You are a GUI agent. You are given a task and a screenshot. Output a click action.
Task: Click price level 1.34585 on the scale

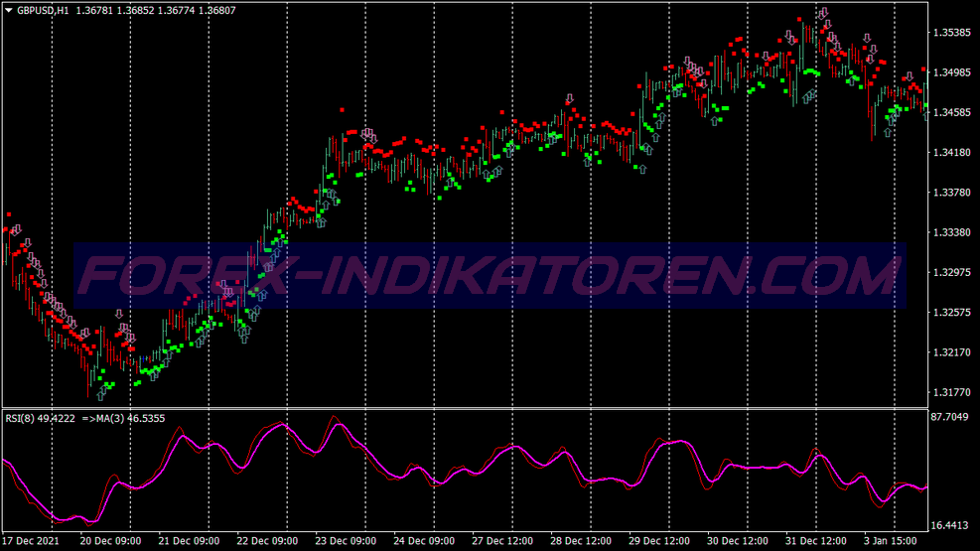click(952, 112)
